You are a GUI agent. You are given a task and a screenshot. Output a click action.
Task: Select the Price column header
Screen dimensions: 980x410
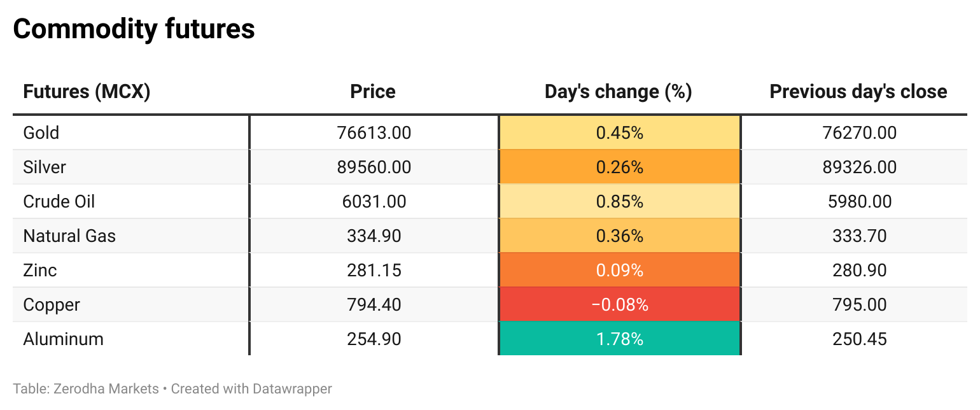pos(373,92)
